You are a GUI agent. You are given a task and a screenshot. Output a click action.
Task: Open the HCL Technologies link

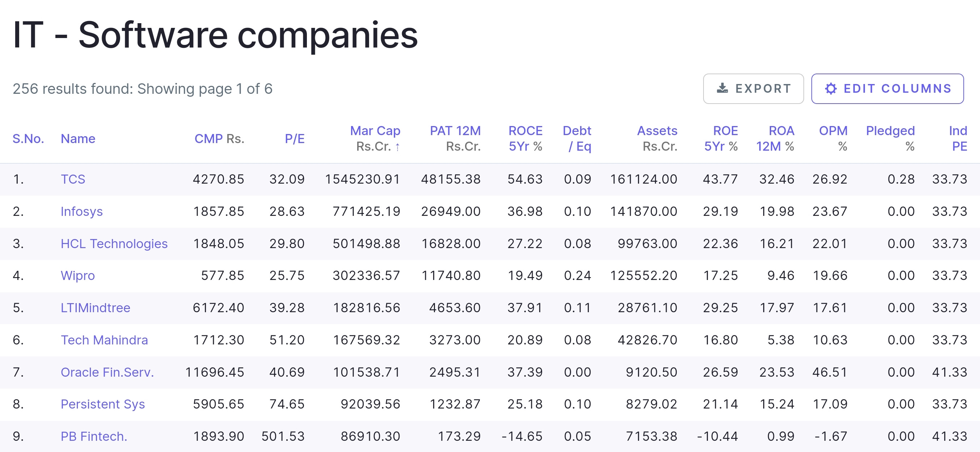coord(114,243)
